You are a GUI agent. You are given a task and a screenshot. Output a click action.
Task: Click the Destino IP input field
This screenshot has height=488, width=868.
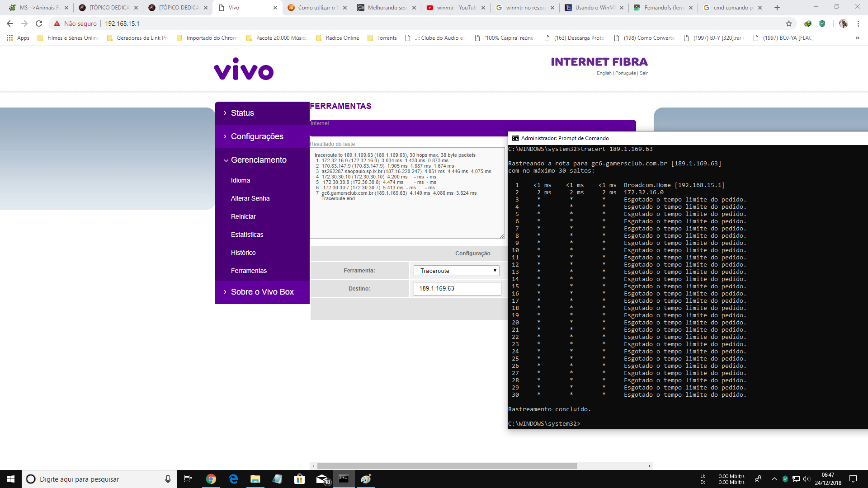click(x=457, y=289)
